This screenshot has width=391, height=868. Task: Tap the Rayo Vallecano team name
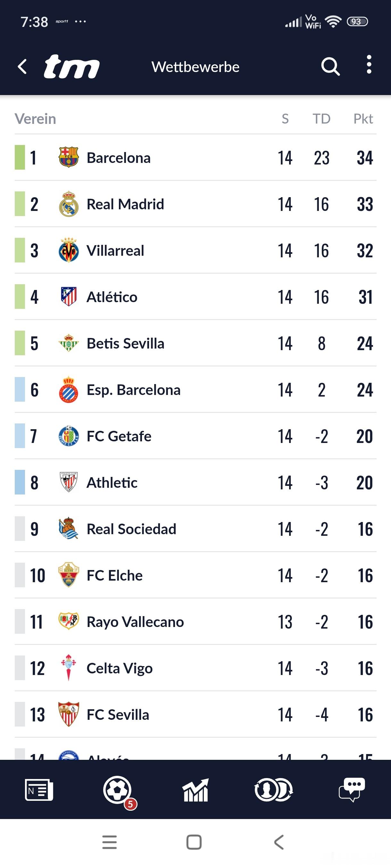(x=135, y=622)
